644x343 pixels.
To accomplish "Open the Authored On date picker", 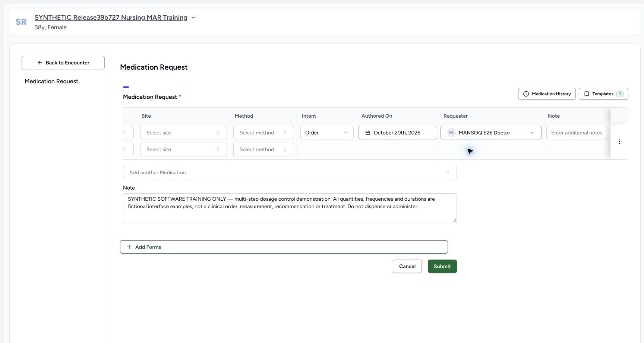I will (x=398, y=133).
